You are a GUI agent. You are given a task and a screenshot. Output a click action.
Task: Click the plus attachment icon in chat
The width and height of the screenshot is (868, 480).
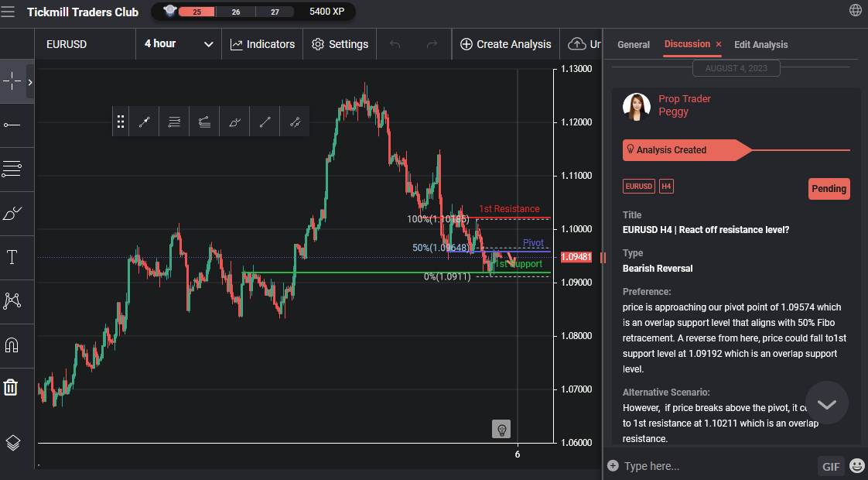613,465
